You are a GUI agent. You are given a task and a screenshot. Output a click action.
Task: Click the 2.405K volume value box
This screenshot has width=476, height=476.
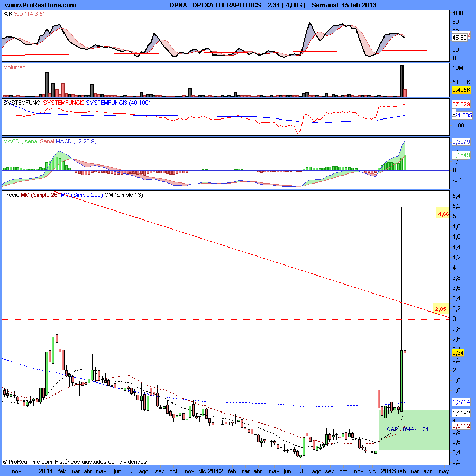point(461,90)
